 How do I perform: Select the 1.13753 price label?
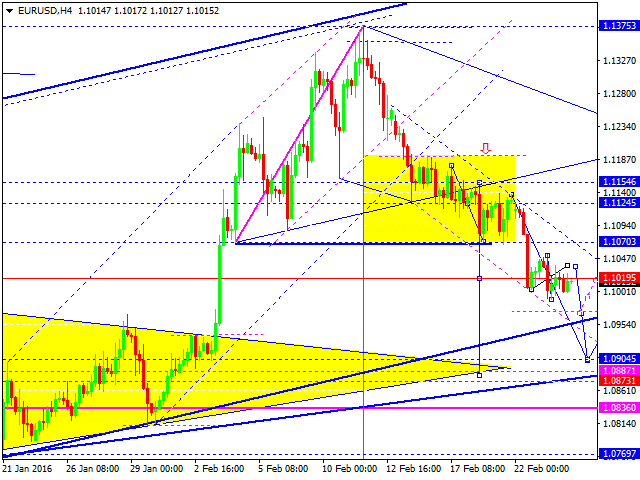coord(619,26)
